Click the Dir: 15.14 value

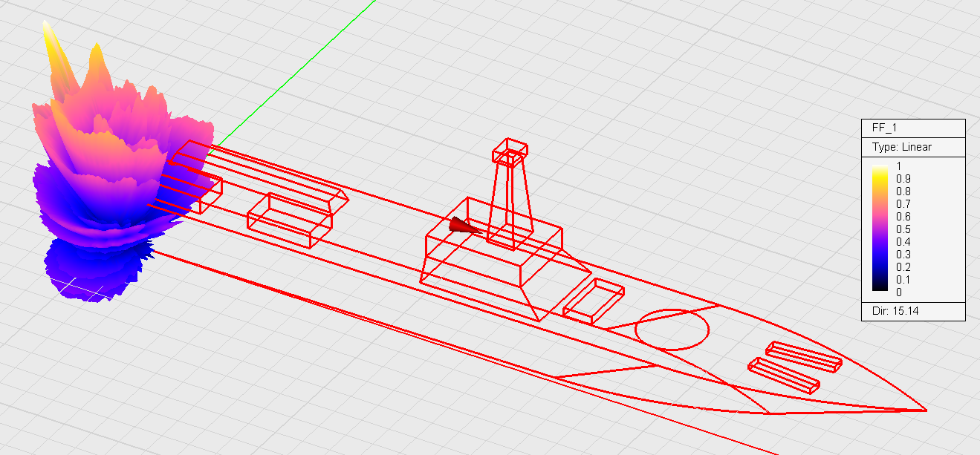[x=895, y=311]
